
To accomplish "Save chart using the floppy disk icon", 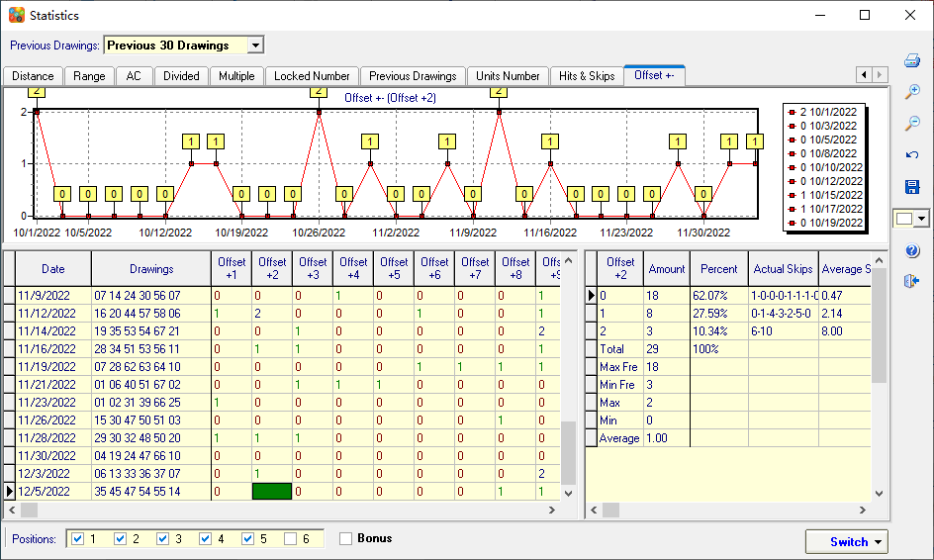I will pyautogui.click(x=912, y=187).
